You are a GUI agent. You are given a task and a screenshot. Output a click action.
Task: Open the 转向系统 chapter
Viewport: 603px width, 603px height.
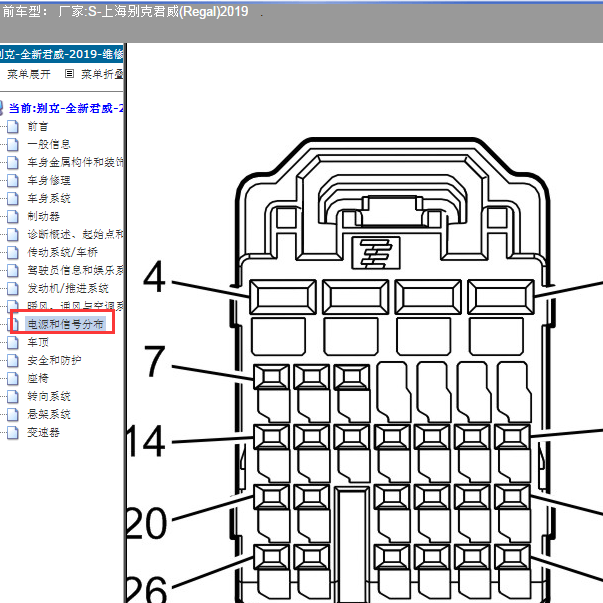pos(49,396)
